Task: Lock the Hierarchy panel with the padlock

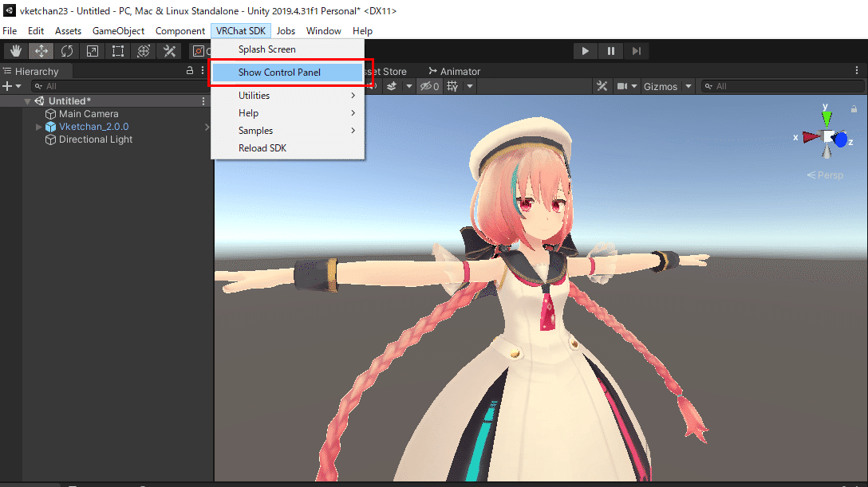Action: (190, 70)
